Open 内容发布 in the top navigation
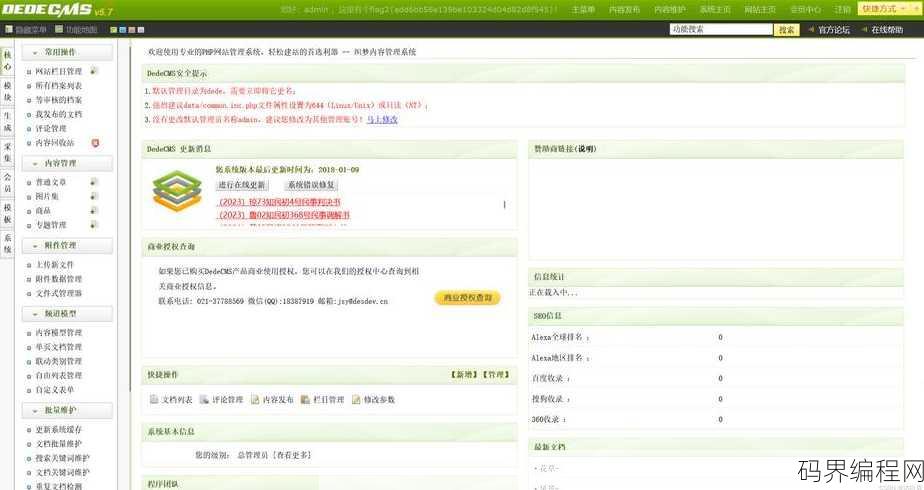The width and height of the screenshot is (924, 490). [x=625, y=9]
